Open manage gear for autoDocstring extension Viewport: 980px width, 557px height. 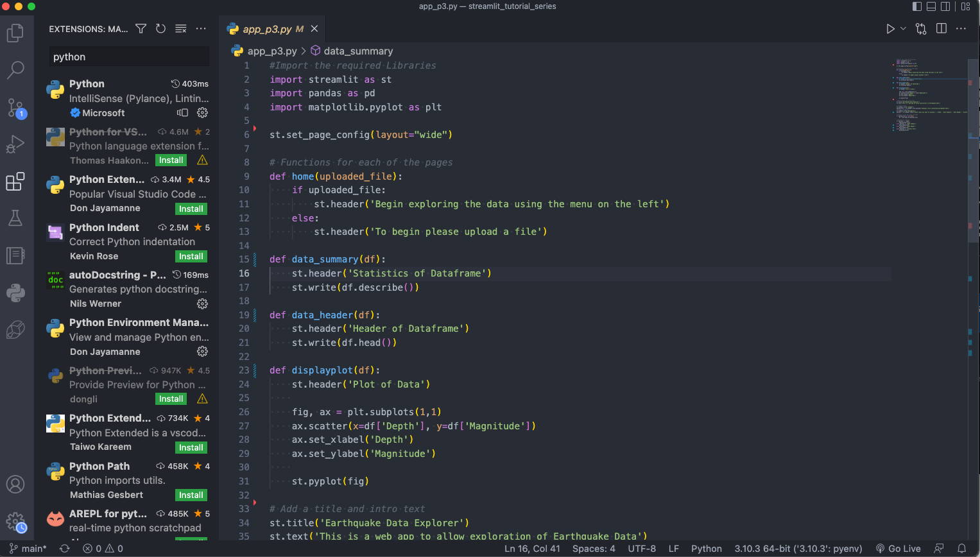pos(202,304)
